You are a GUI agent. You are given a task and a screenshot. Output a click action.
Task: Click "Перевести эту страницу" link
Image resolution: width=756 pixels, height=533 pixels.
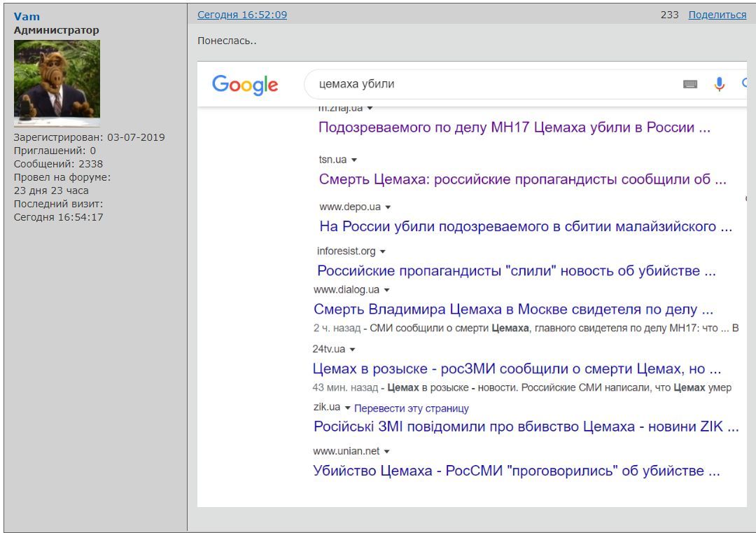412,408
